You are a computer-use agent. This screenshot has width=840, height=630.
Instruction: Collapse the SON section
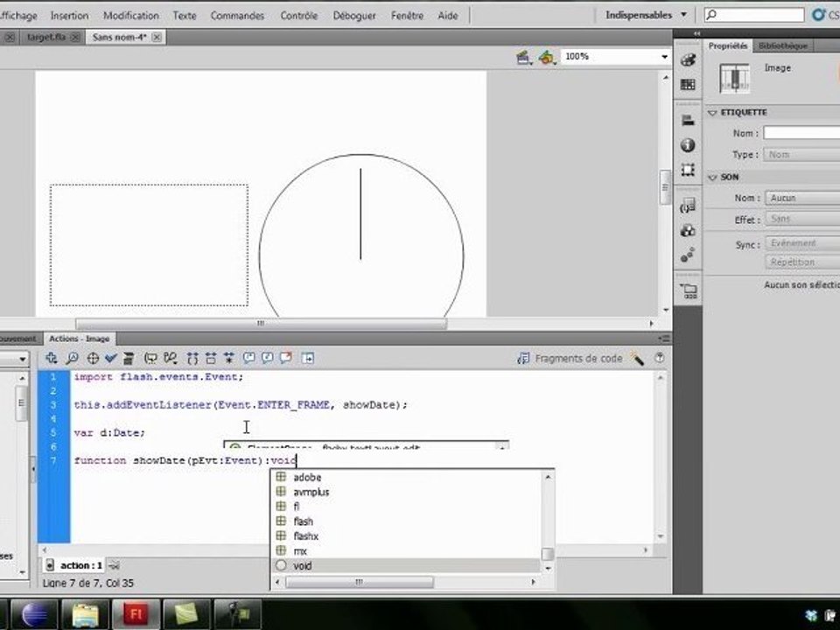tap(712, 178)
